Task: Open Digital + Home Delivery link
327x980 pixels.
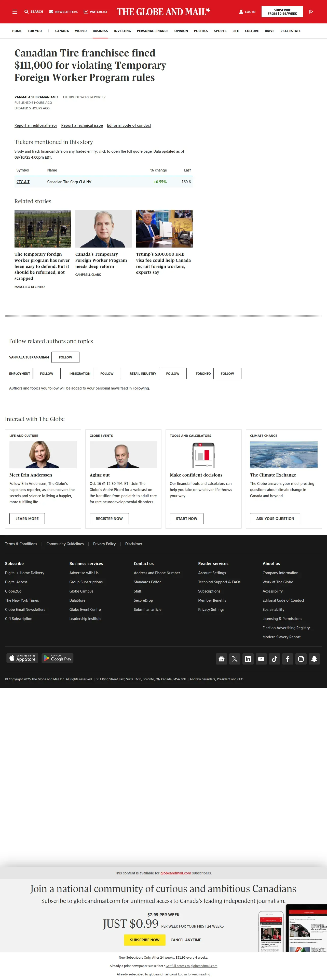Action: click(x=25, y=573)
